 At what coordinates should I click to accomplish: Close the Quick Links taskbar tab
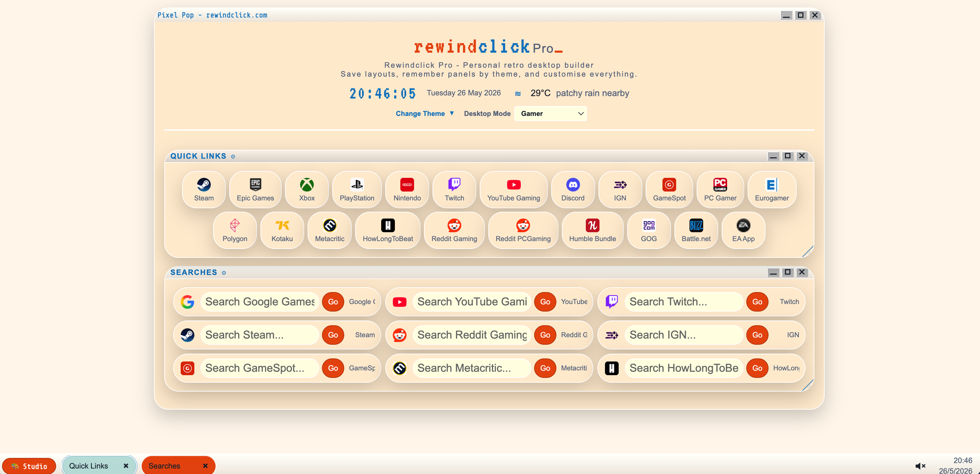click(x=126, y=466)
